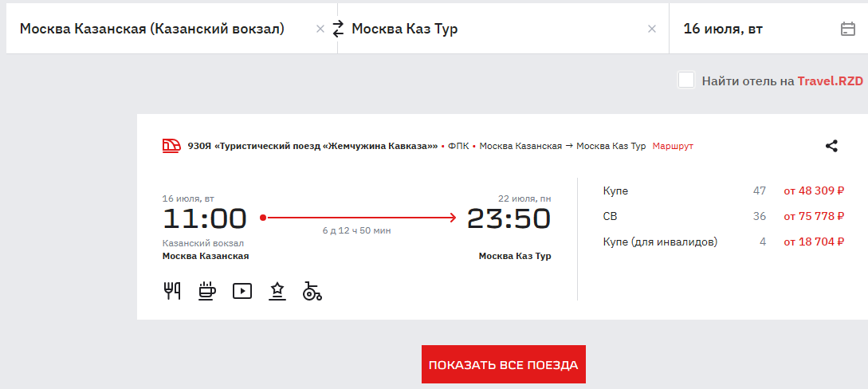Image resolution: width=868 pixels, height=389 pixels.
Task: Share this train with the share icon
Action: 831,146
